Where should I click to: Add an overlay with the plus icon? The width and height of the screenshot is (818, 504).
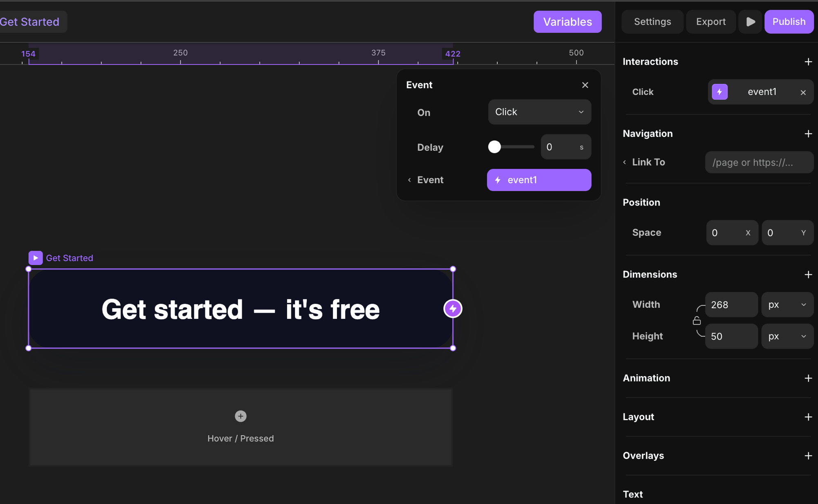[x=808, y=456]
